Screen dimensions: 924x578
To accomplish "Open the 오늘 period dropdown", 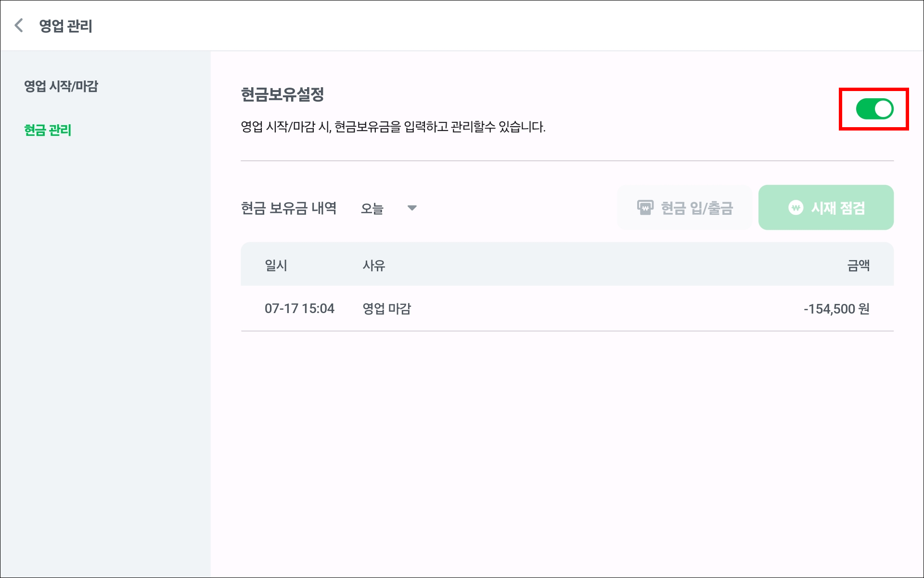I will pyautogui.click(x=389, y=208).
